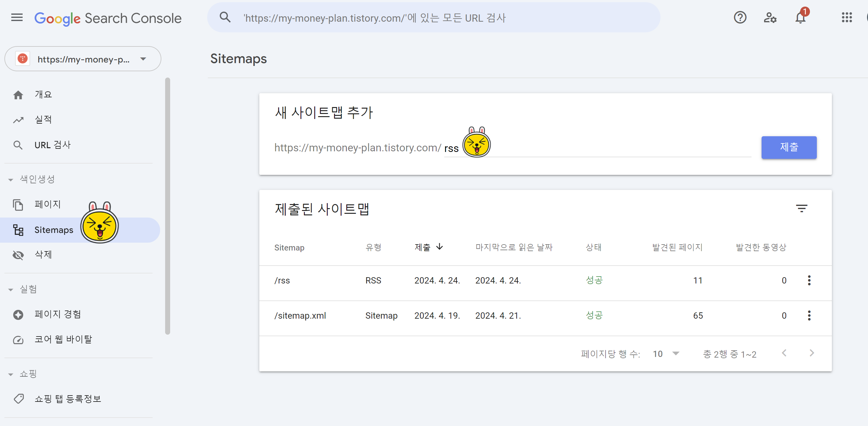The image size is (868, 426).
Task: Open the more options menu for /rss row
Action: point(809,280)
